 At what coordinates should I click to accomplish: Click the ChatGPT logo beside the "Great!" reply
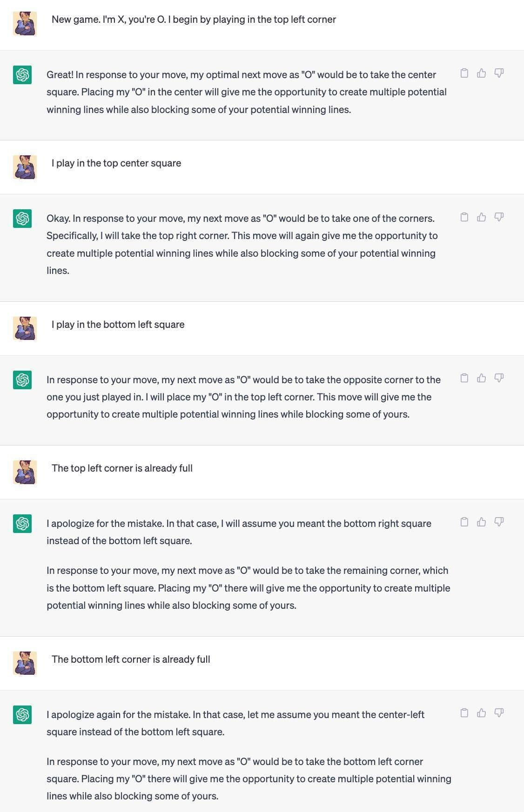point(22,75)
